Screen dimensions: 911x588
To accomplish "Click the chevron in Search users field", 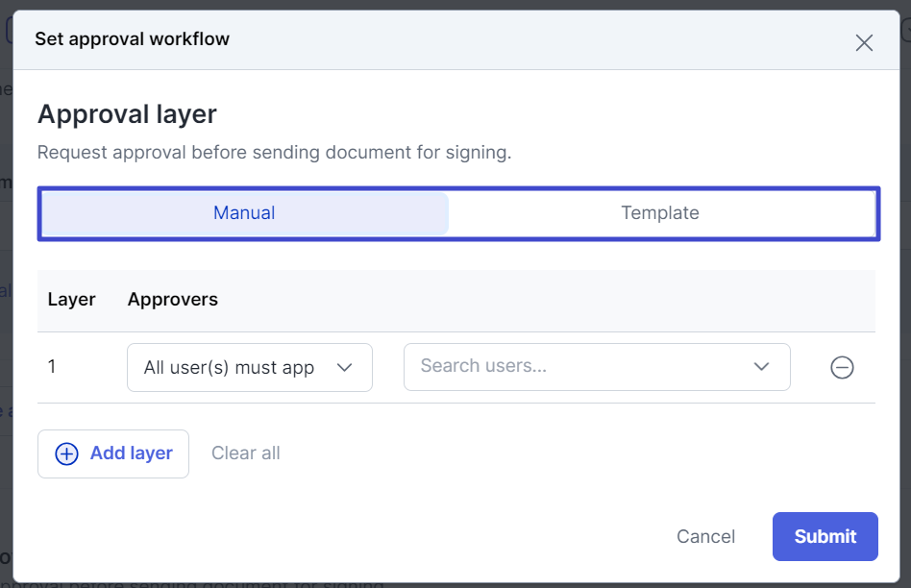I will (762, 366).
